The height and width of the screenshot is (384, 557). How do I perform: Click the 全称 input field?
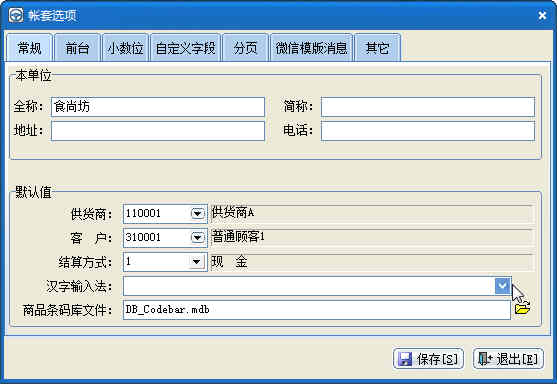158,107
